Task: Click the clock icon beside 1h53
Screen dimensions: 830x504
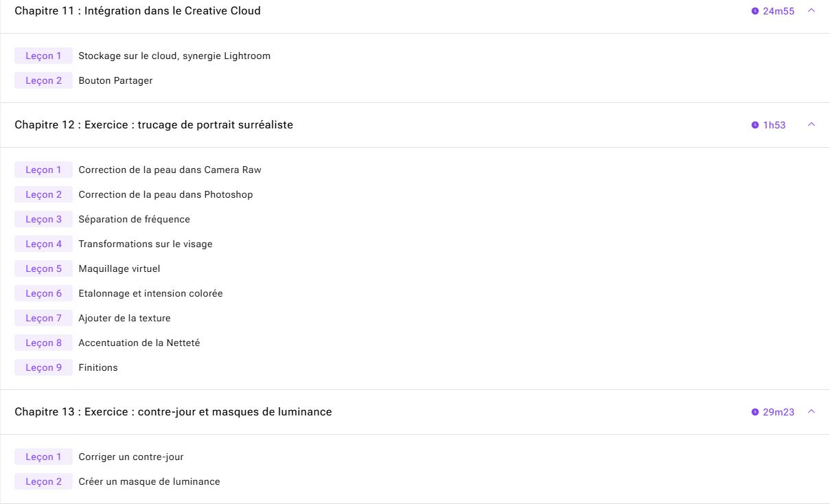Action: click(755, 125)
